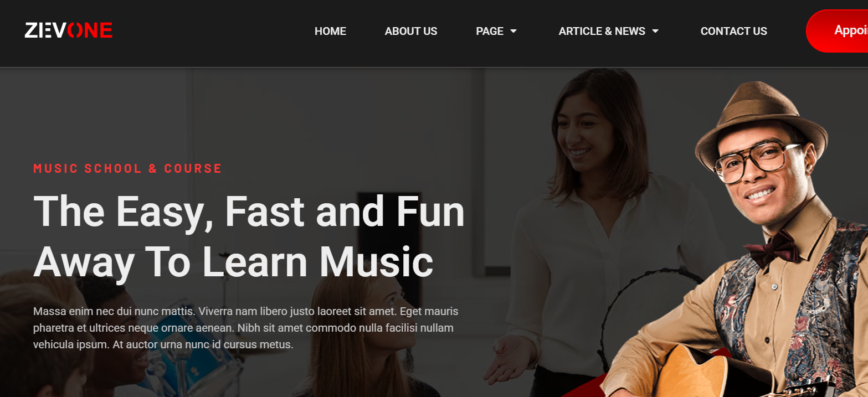Image resolution: width=868 pixels, height=397 pixels.
Task: Click the 'Massa enim nec dui' paragraph
Action: 246,328
